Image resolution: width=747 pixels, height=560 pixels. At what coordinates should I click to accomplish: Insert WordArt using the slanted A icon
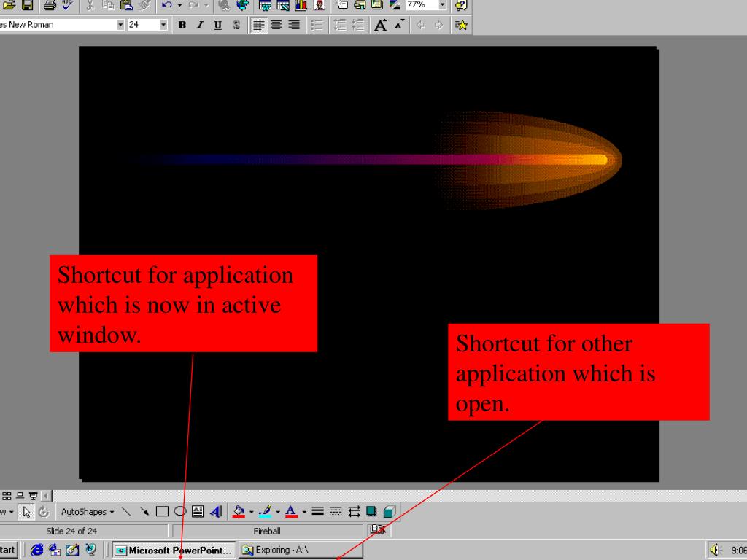pos(215,512)
